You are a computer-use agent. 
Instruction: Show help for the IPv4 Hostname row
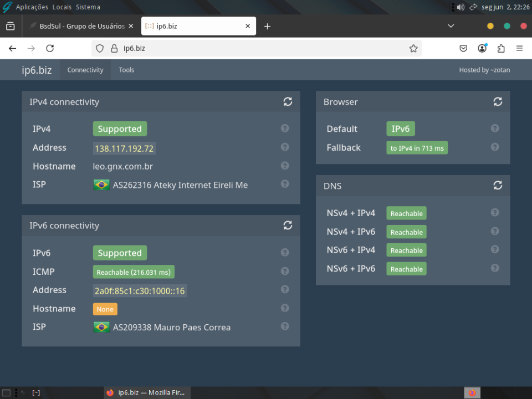(285, 166)
